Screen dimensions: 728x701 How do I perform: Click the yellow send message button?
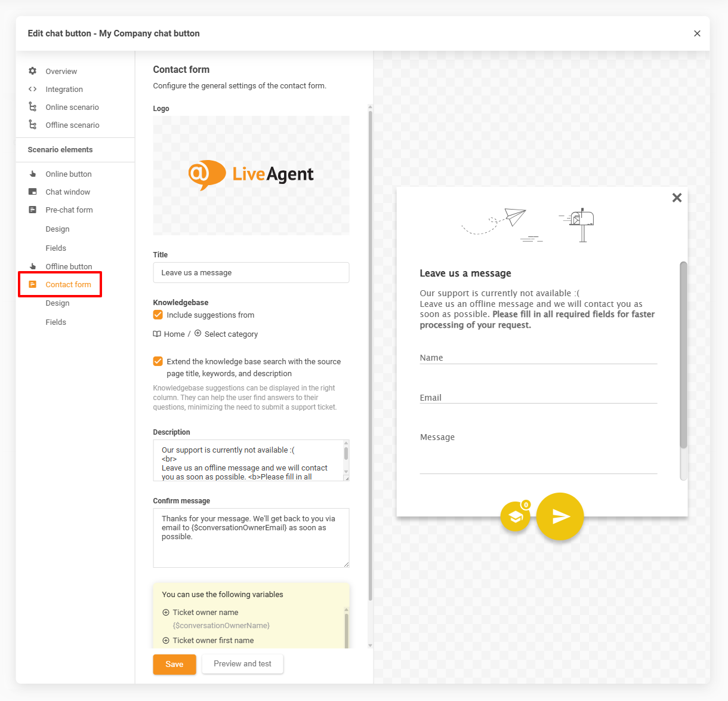pos(560,516)
